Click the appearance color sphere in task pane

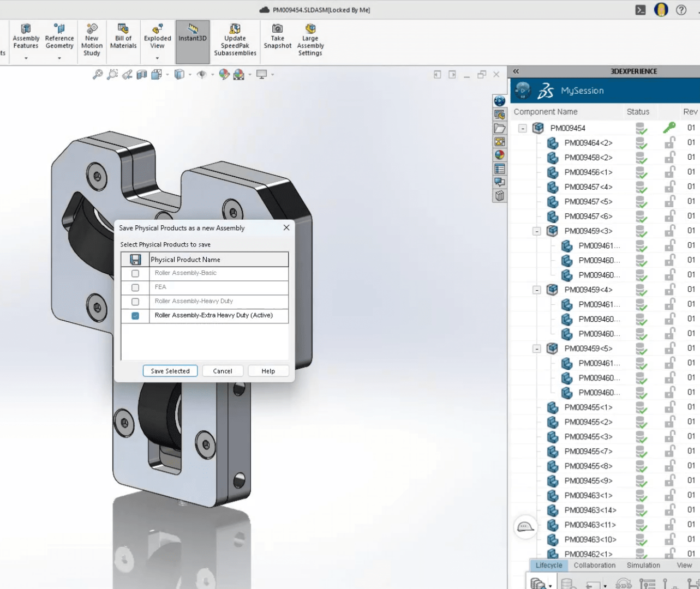(x=499, y=155)
